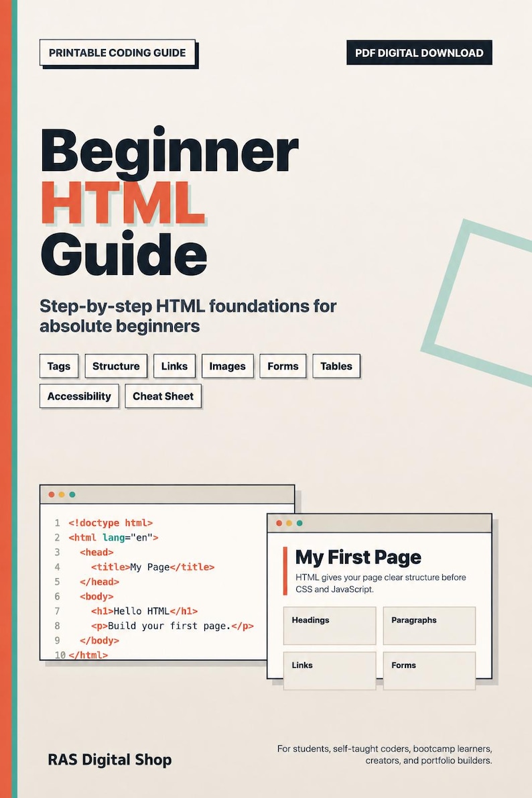Click the red dot in the code editor window
This screenshot has width=532, height=798.
(x=52, y=495)
